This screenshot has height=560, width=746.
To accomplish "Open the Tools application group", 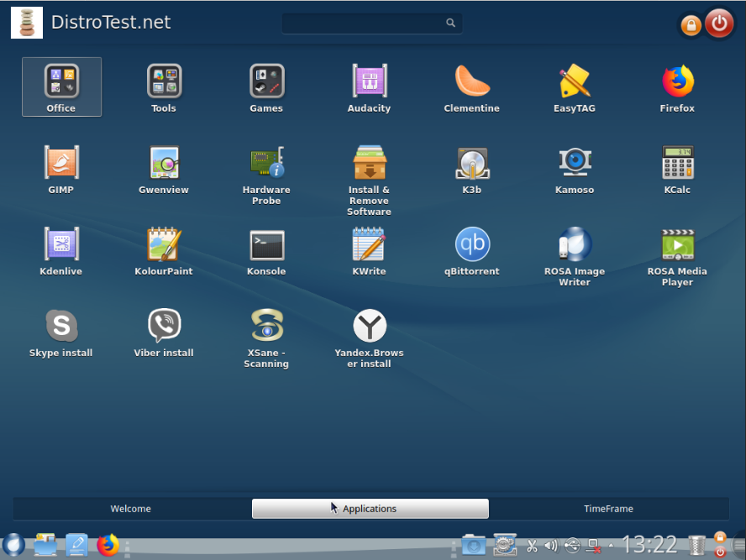I will point(164,87).
